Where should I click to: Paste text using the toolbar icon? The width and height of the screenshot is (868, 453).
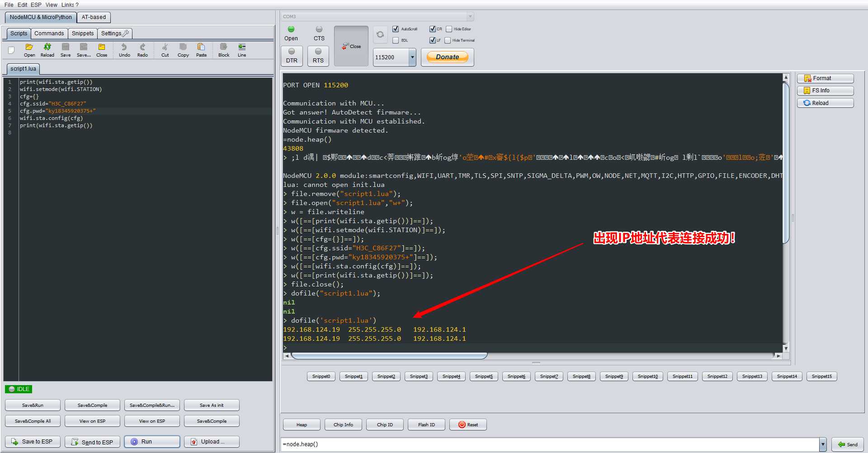click(201, 50)
